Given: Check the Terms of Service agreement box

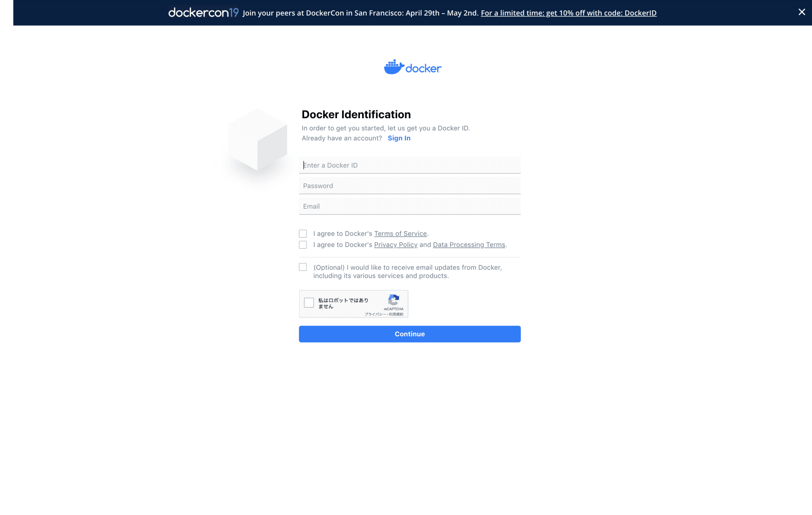Looking at the screenshot, I should [x=303, y=234].
